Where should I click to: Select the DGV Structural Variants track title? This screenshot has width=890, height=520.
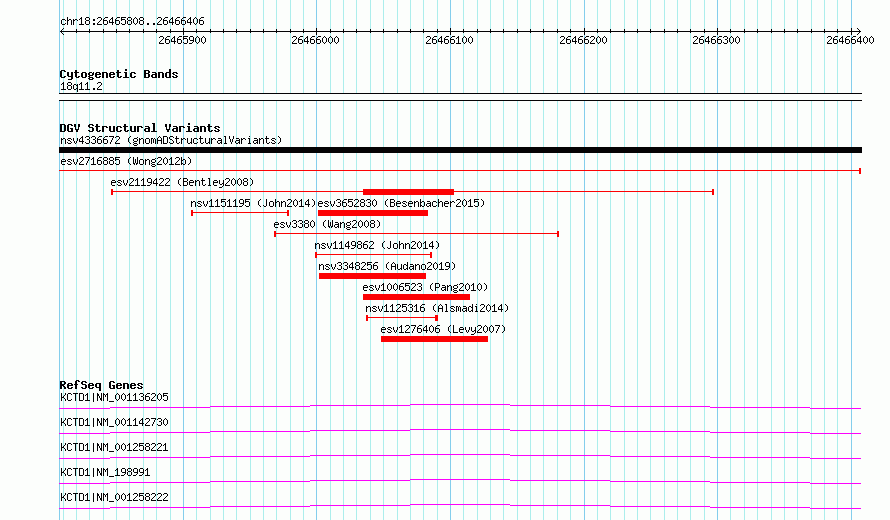pyautogui.click(x=140, y=128)
